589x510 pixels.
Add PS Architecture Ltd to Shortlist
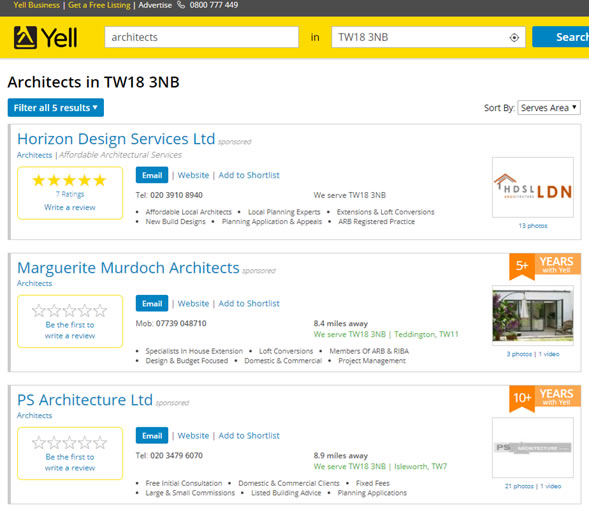(249, 436)
